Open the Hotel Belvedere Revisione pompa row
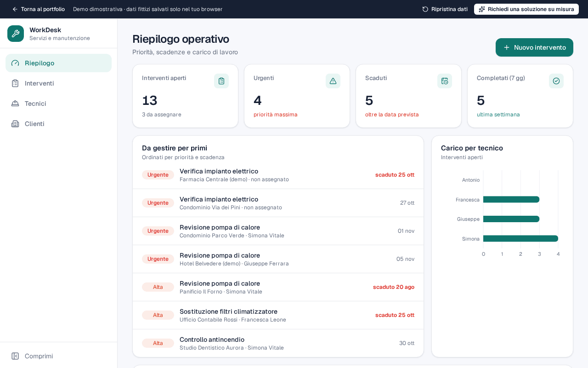The width and height of the screenshot is (588, 368). tap(278, 259)
